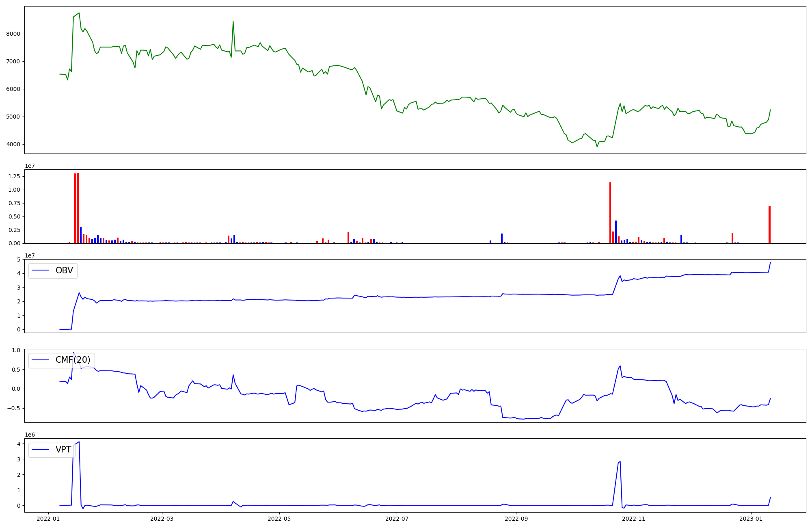Click the CMF(20) legend label
This screenshot has height=528, width=812.
click(x=73, y=360)
